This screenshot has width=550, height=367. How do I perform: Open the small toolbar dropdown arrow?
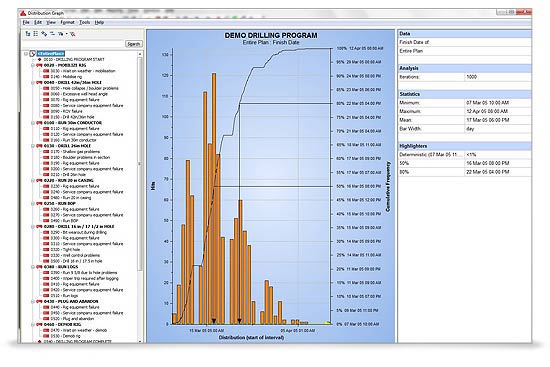click(x=66, y=34)
